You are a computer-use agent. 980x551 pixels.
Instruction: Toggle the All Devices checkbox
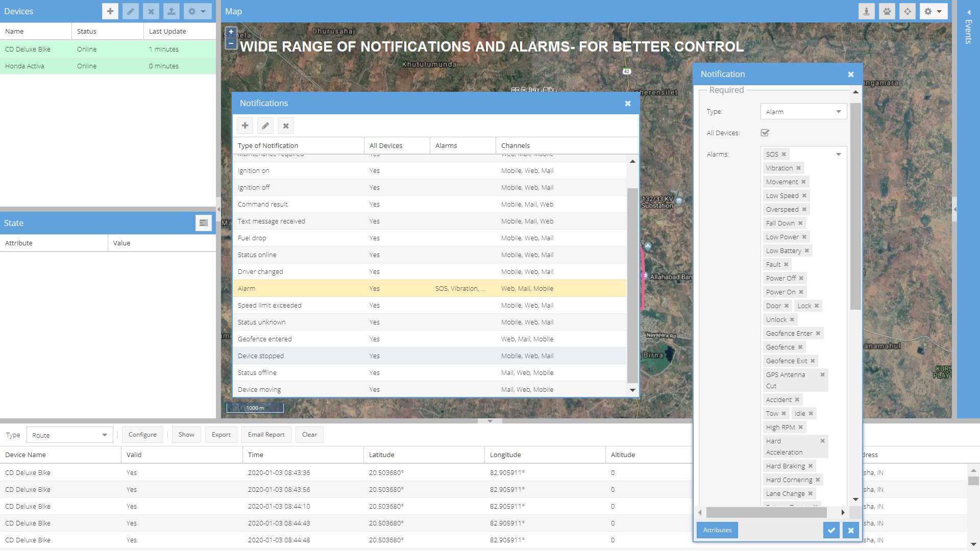(765, 133)
